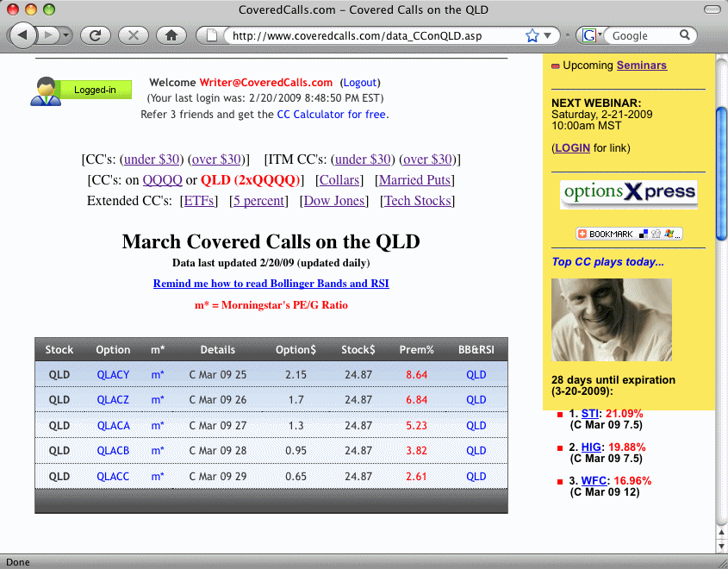Click the Logged-in user avatar icon

[46, 91]
